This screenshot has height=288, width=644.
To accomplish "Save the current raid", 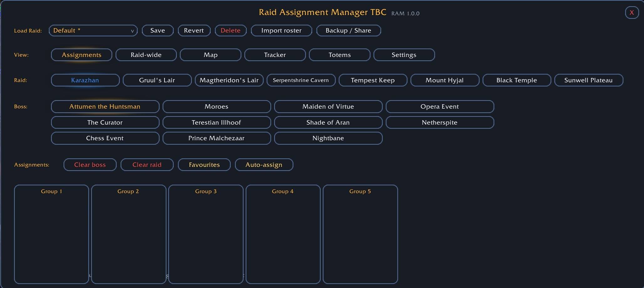I will [158, 31].
